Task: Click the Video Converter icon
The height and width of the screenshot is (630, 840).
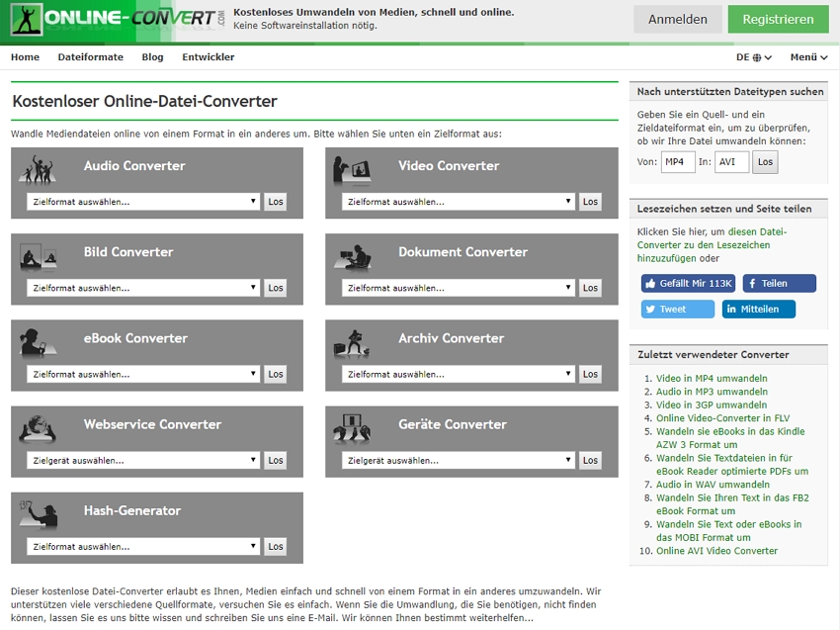Action: tap(351, 169)
